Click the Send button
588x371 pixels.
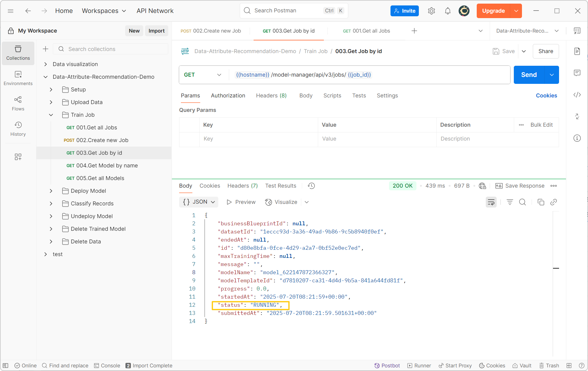pyautogui.click(x=529, y=75)
